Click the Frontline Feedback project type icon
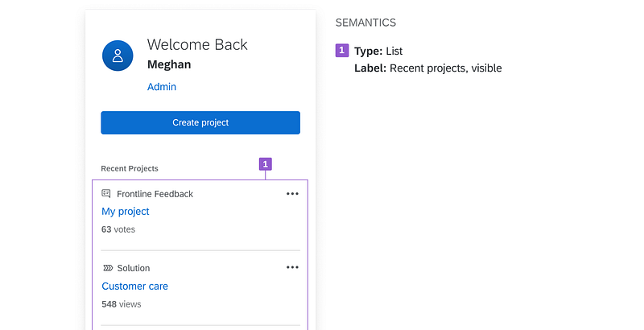This screenshot has height=330, width=644. tap(106, 194)
